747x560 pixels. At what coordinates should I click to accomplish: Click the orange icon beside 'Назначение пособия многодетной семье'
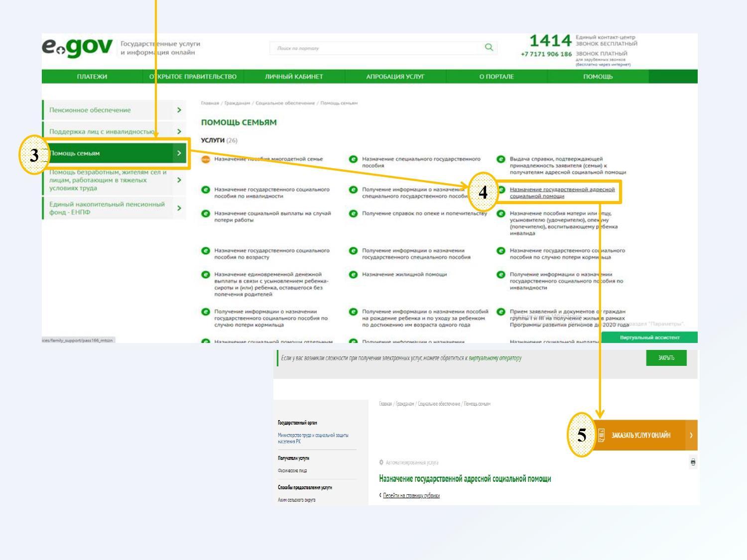click(x=206, y=159)
